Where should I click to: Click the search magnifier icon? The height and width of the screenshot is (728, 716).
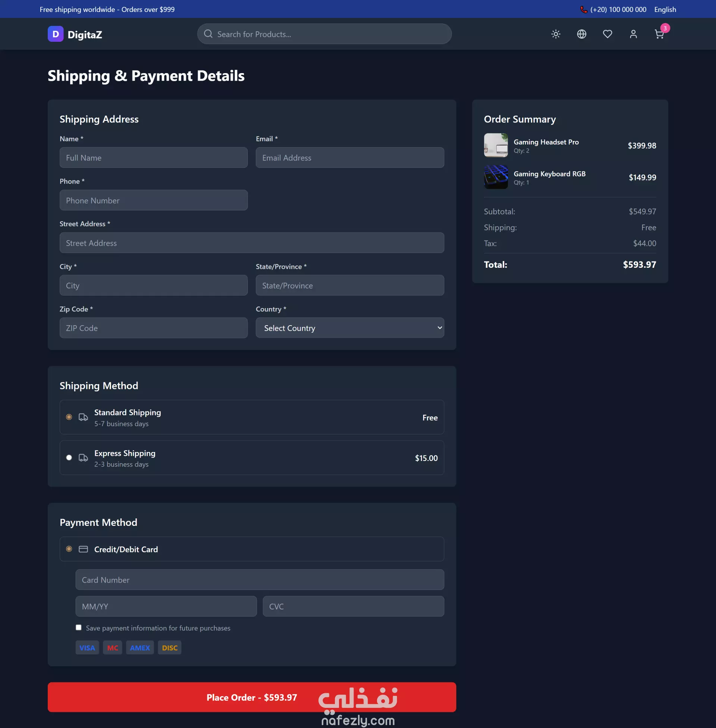tap(208, 34)
